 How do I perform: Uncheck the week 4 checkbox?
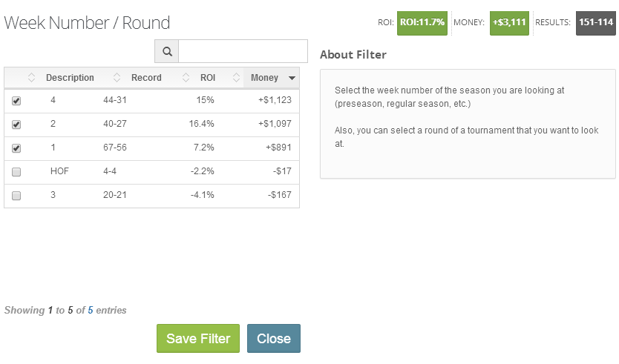coord(16,101)
